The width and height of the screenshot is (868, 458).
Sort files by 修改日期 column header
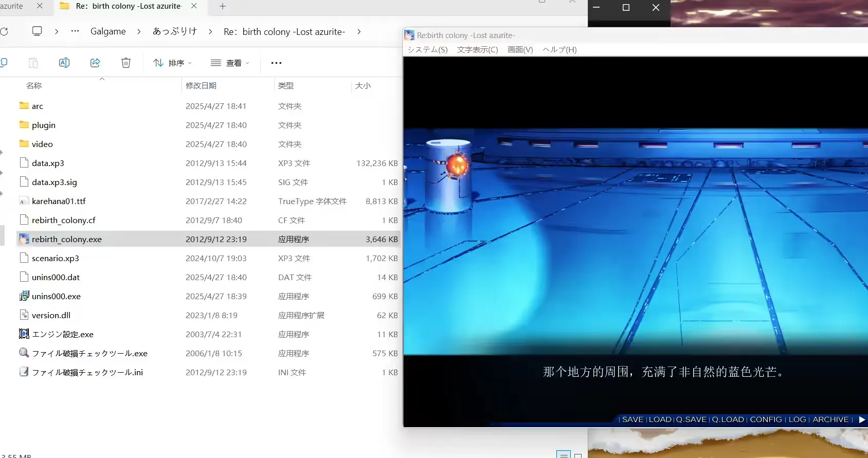201,85
